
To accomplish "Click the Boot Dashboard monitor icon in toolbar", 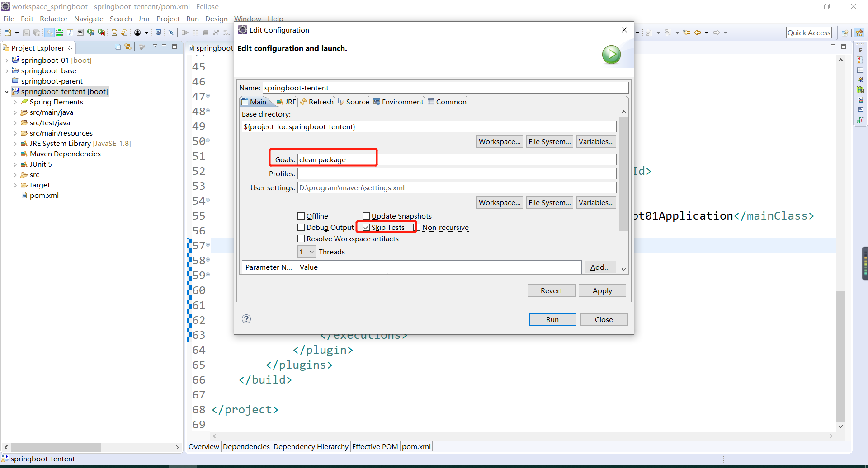I will 158,33.
